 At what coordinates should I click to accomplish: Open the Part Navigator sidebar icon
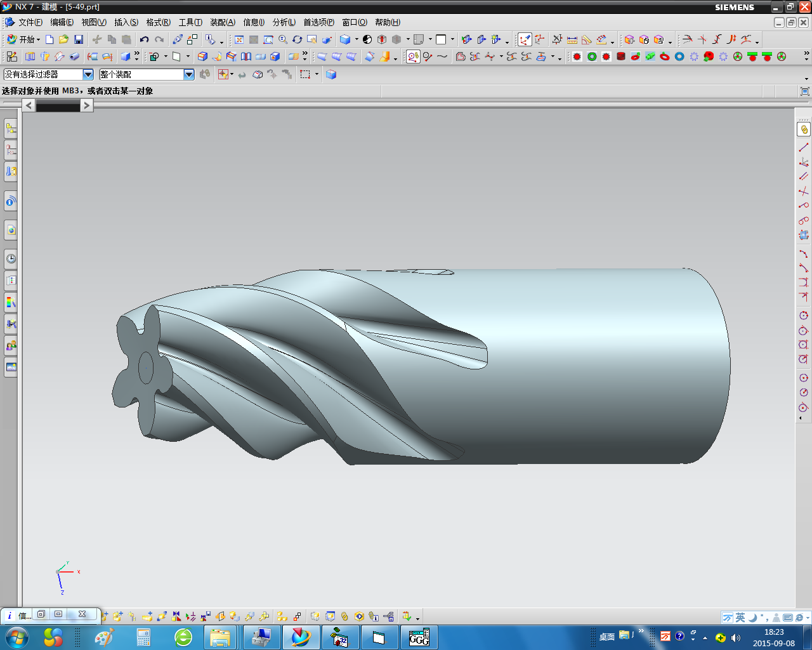tap(11, 150)
